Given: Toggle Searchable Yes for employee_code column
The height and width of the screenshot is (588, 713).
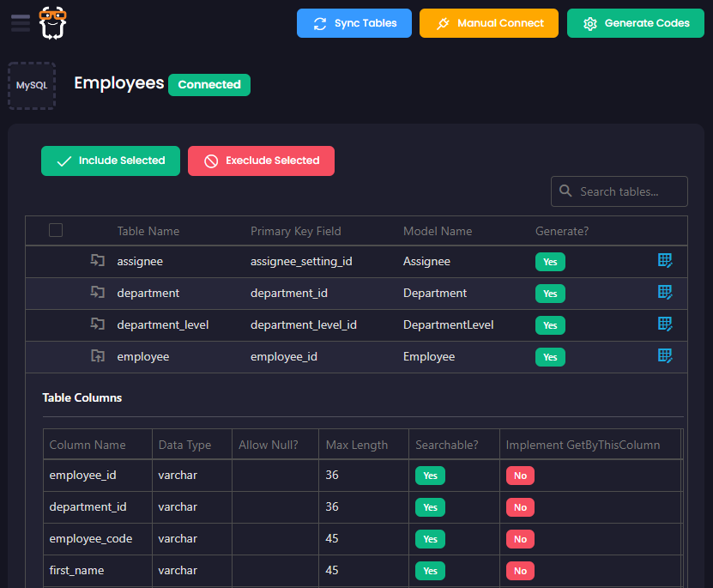Looking at the screenshot, I should (x=430, y=539).
